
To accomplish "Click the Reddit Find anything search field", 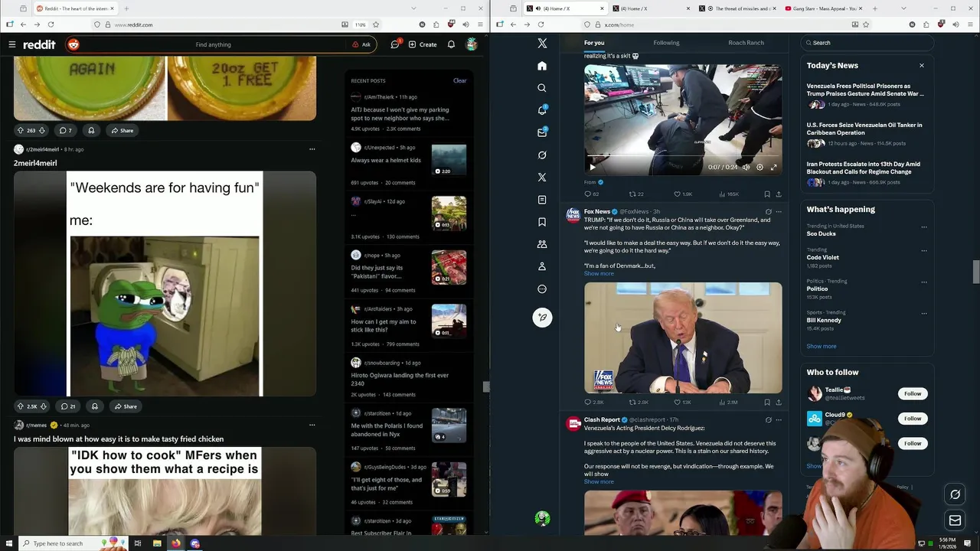I will click(213, 44).
